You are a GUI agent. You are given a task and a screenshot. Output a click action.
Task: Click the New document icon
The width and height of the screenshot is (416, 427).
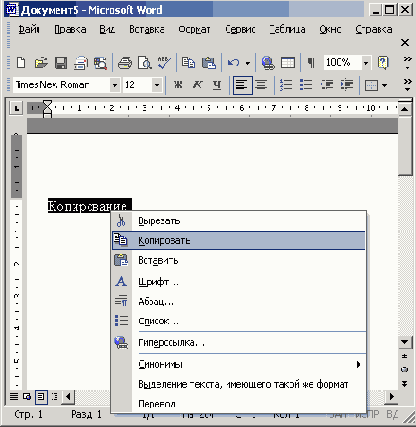pos(21,63)
